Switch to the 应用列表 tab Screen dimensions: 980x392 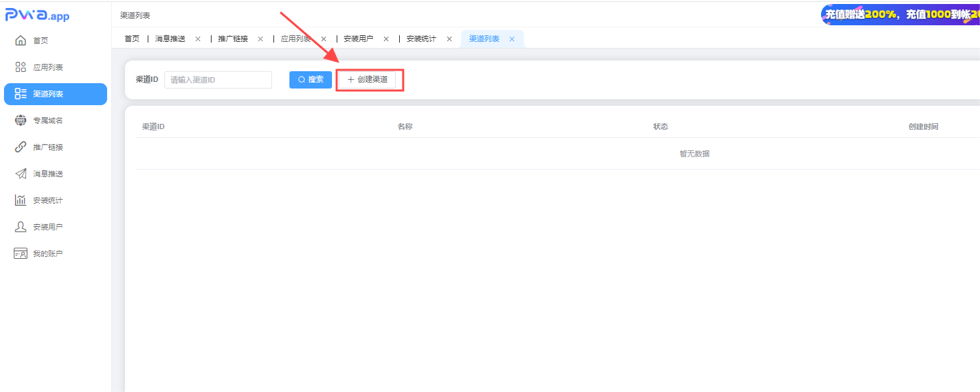click(295, 39)
